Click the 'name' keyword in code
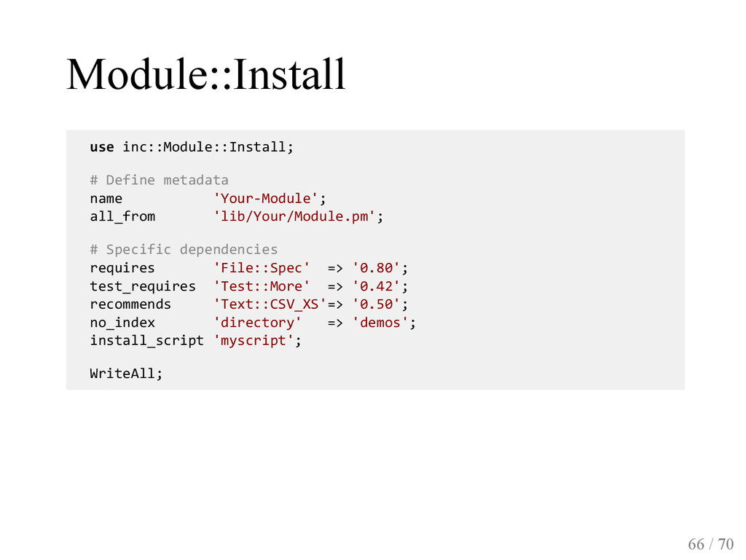Image resolution: width=746 pixels, height=560 pixels. click(x=106, y=198)
